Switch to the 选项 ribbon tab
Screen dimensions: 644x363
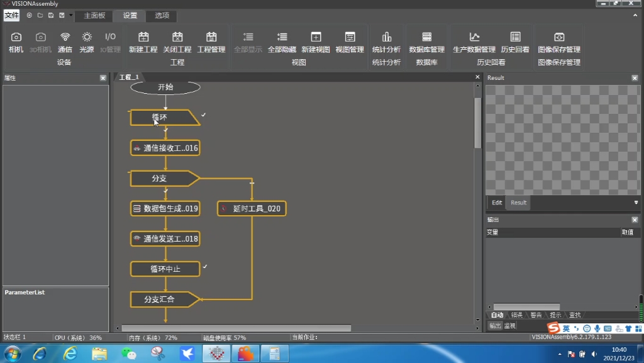[x=162, y=15]
